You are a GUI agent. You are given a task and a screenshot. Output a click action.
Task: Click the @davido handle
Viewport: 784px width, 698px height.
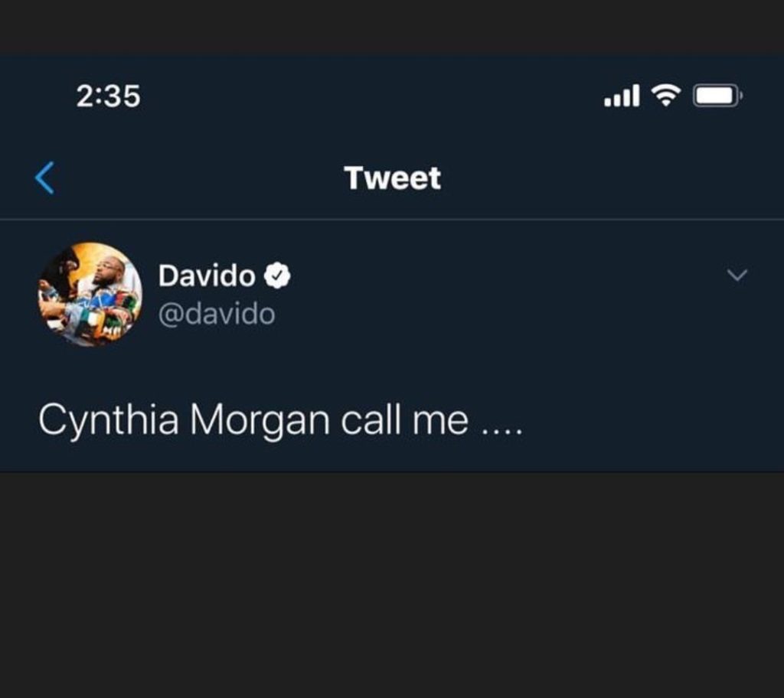click(217, 314)
